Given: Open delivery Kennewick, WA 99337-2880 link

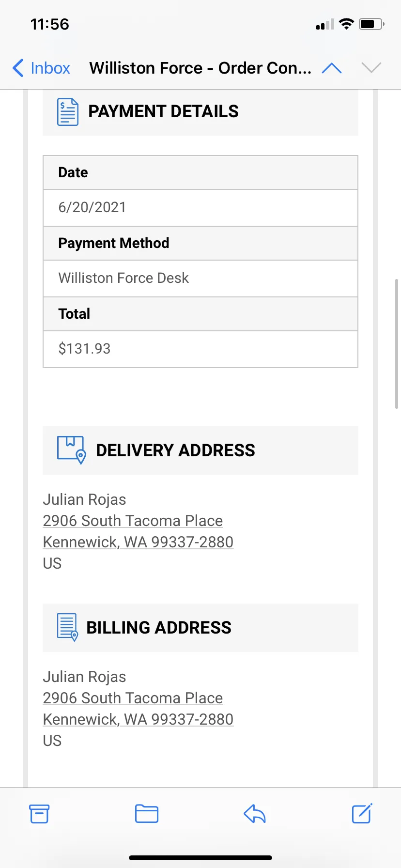Looking at the screenshot, I should click(138, 542).
